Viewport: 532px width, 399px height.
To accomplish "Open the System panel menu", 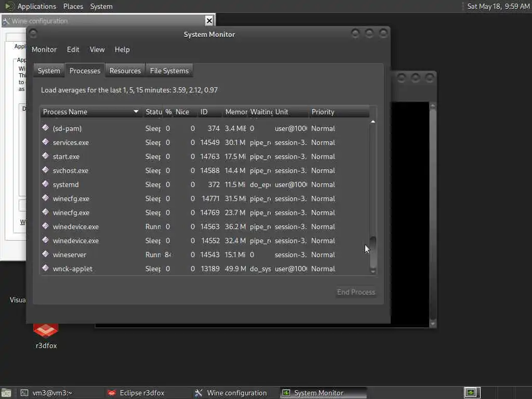I will tap(101, 6).
